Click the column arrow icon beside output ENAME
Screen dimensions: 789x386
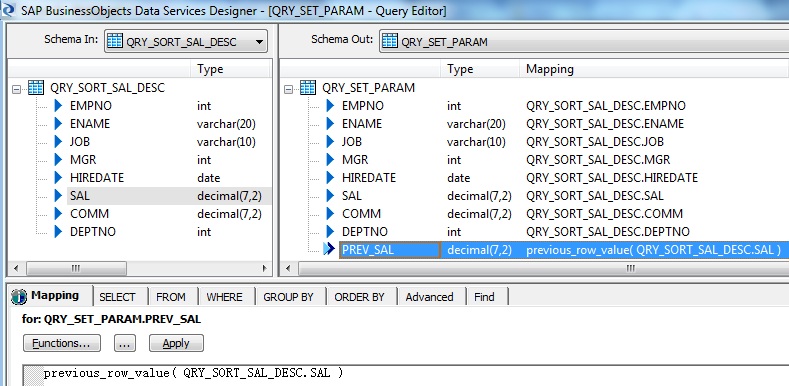[x=330, y=124]
